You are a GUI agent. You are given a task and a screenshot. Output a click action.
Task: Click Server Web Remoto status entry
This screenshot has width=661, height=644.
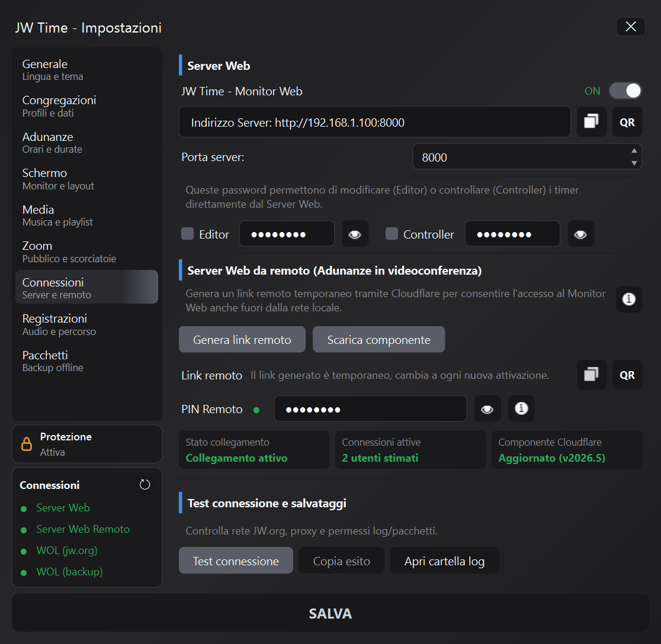click(x=83, y=529)
